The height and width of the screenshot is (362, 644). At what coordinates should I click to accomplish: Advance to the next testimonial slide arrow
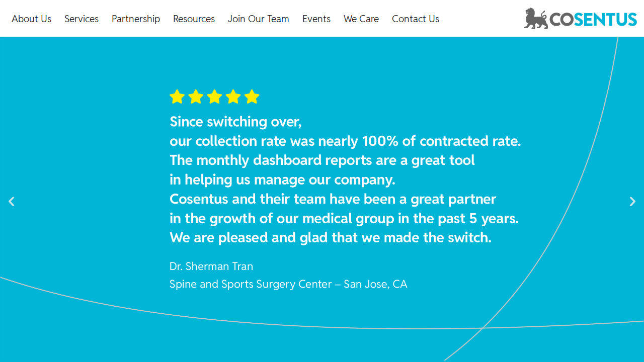pyautogui.click(x=633, y=202)
